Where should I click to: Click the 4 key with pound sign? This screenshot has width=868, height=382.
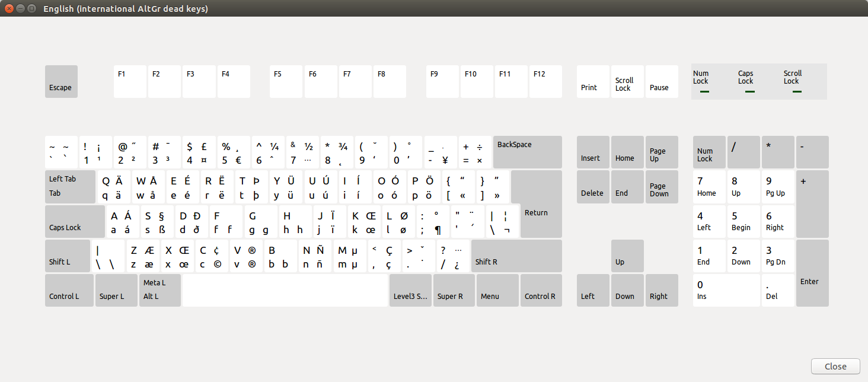tap(199, 152)
